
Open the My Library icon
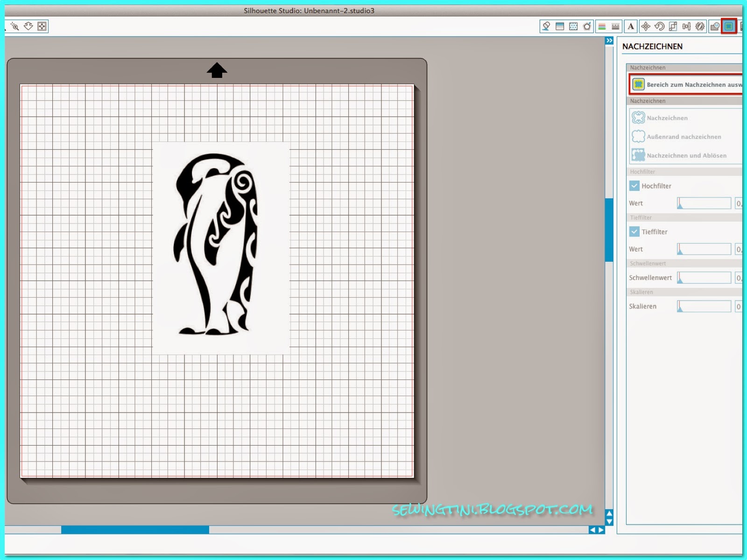coord(715,27)
